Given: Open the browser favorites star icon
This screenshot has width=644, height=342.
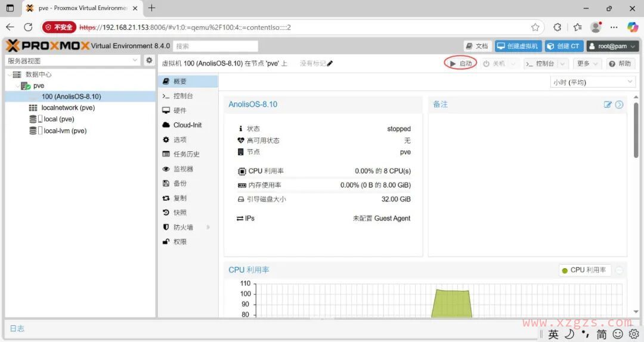Looking at the screenshot, I should click(x=535, y=27).
